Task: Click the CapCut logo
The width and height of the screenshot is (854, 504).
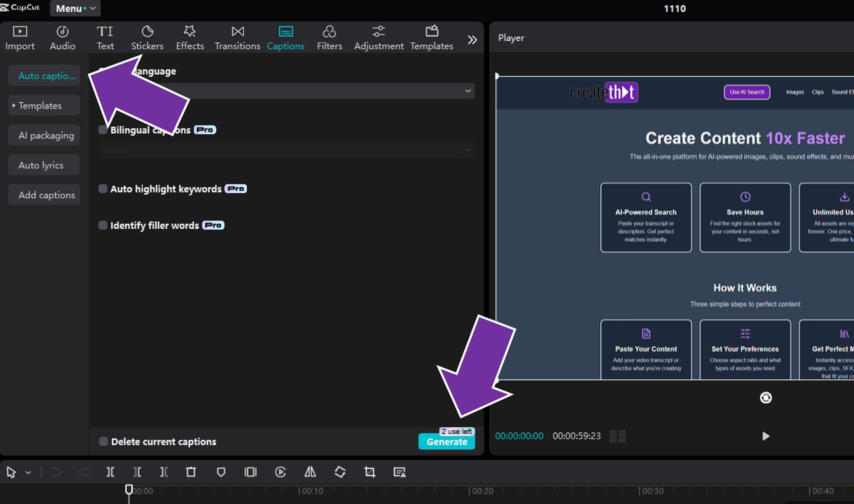Action: click(20, 8)
